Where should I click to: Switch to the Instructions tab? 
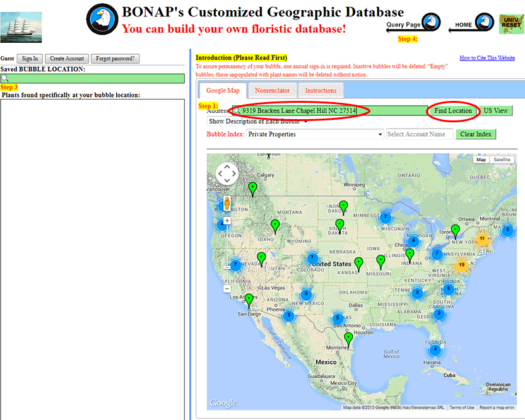(321, 90)
